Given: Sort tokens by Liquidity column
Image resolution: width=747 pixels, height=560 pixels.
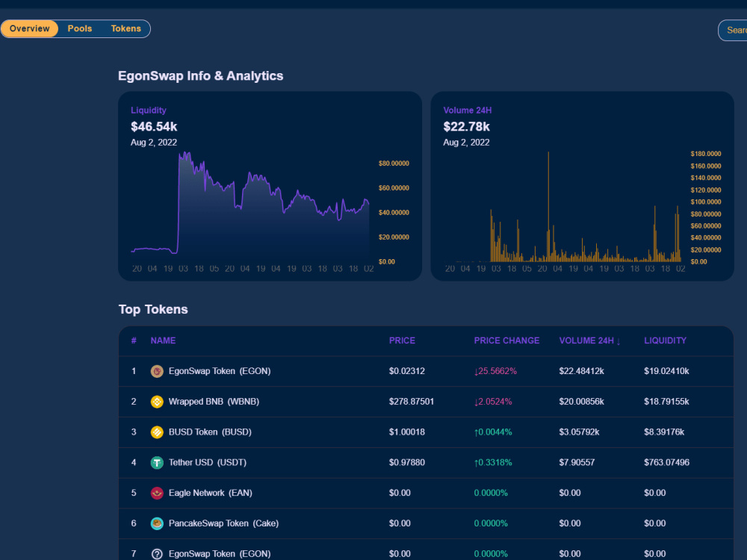Looking at the screenshot, I should (665, 340).
